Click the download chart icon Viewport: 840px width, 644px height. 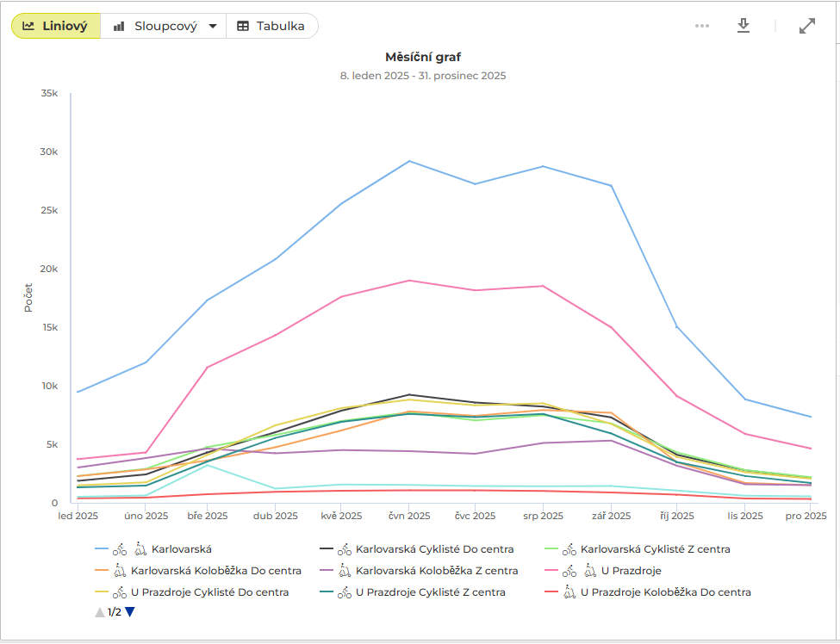click(744, 26)
